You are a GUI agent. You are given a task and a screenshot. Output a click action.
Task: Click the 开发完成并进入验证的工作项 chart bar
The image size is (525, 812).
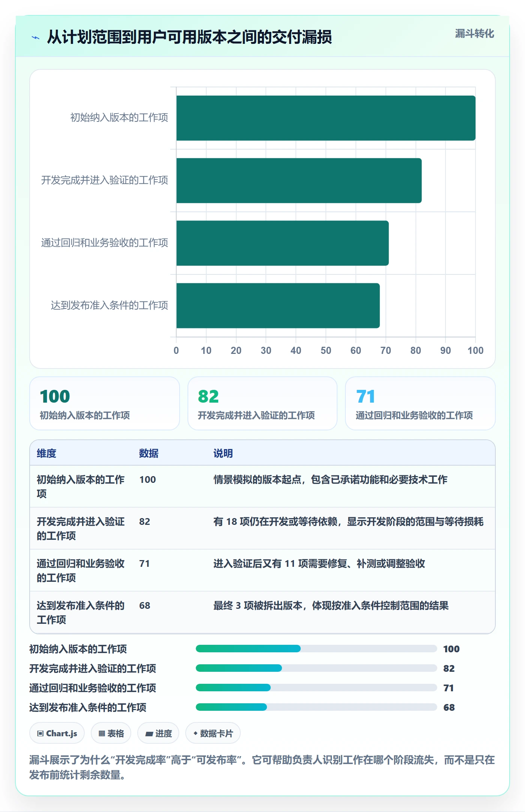[299, 181]
